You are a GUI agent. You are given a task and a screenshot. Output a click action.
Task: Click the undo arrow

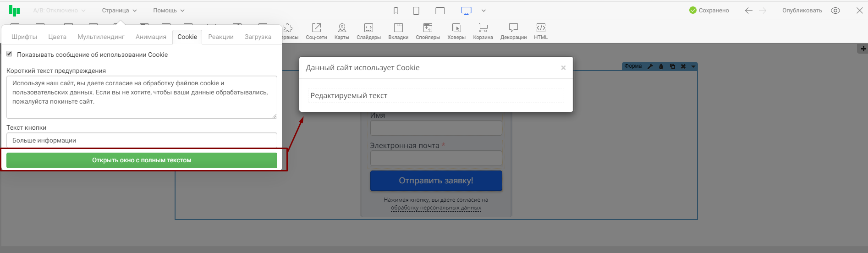pyautogui.click(x=748, y=11)
